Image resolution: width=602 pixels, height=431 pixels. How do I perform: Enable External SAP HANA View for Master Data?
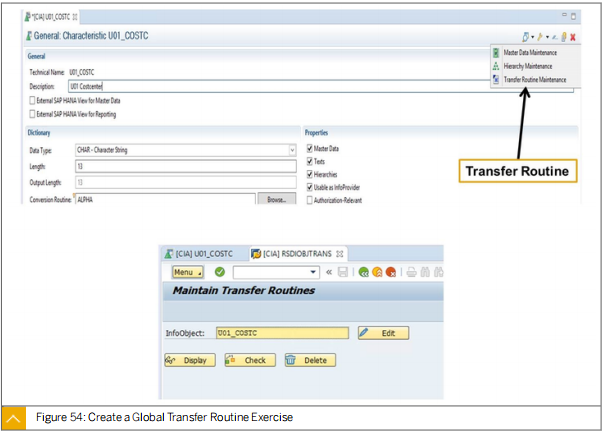point(32,101)
